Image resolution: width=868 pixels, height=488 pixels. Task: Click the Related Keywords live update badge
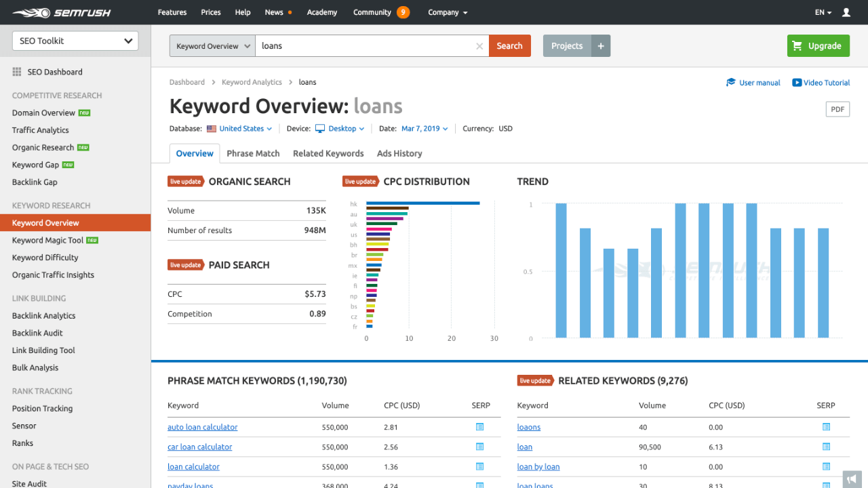[536, 381]
